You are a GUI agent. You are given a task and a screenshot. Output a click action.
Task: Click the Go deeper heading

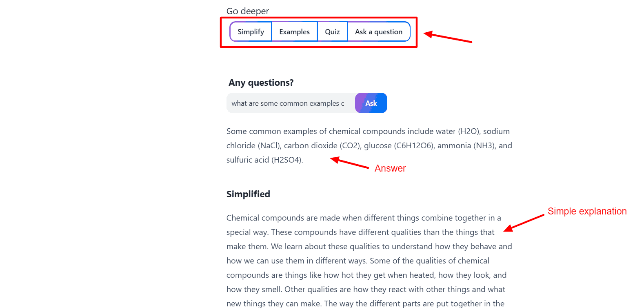(248, 11)
